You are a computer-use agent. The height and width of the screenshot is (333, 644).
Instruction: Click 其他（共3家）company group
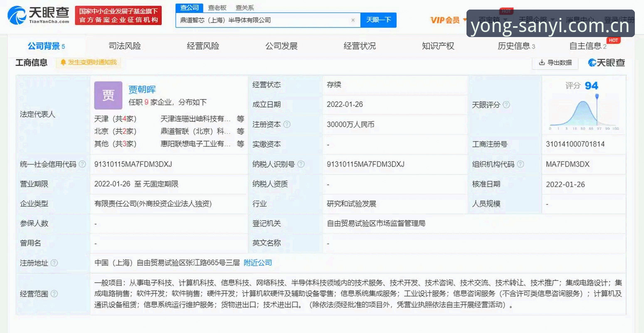pos(115,144)
